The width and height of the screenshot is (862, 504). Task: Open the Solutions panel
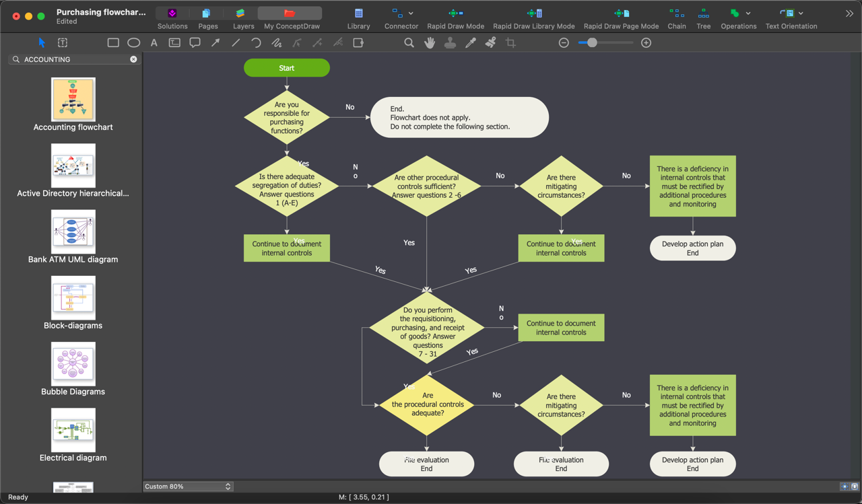click(172, 17)
